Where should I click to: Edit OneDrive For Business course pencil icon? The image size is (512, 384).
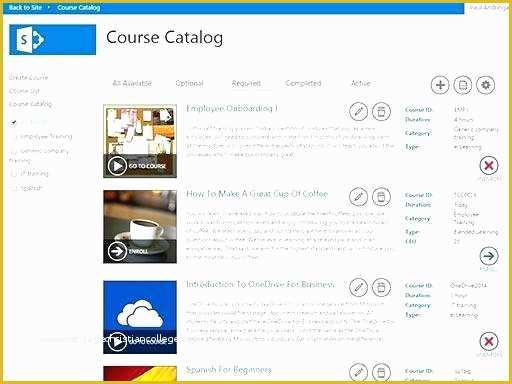[x=358, y=287]
